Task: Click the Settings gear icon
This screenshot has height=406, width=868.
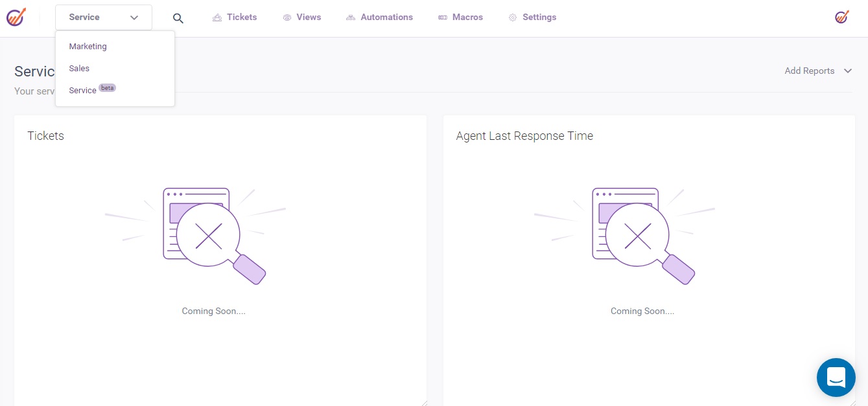Action: click(x=513, y=17)
